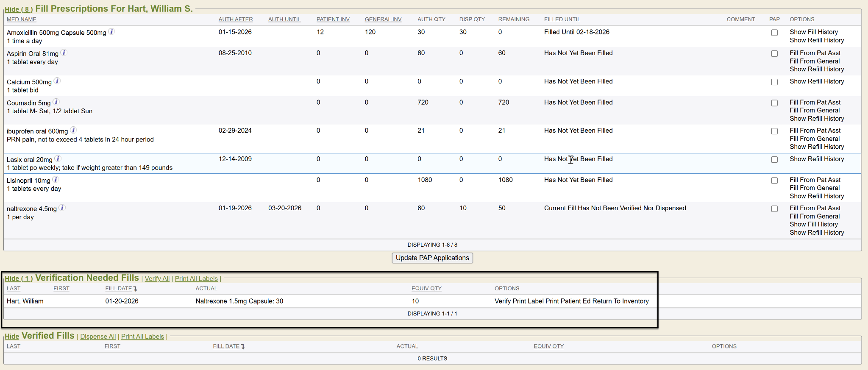Tick the PAP checkbox for naltrexone 4.5mg

click(x=774, y=209)
